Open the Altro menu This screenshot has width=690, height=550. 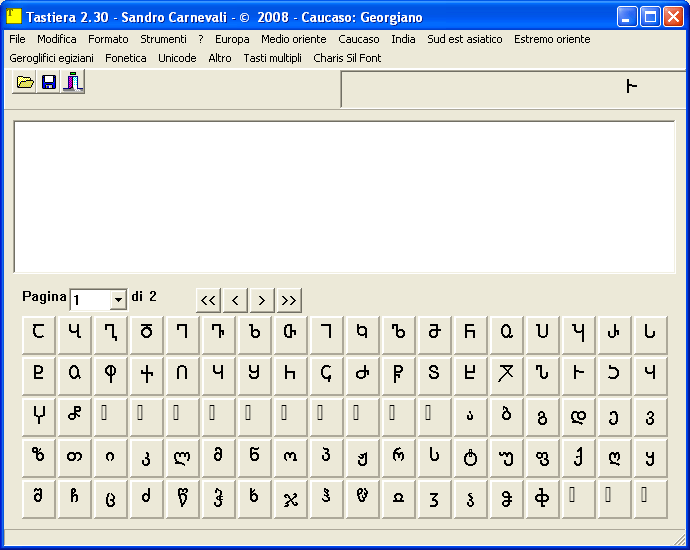coord(220,58)
